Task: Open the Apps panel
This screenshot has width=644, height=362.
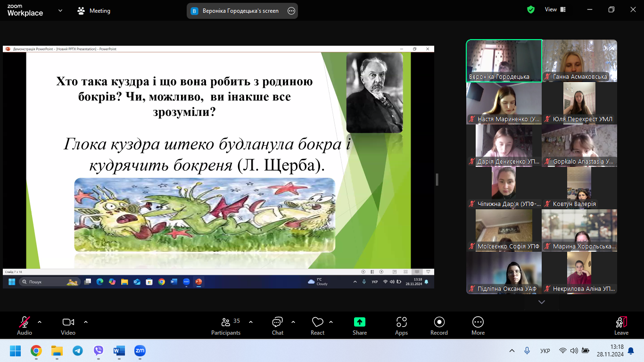Action: 401,326
